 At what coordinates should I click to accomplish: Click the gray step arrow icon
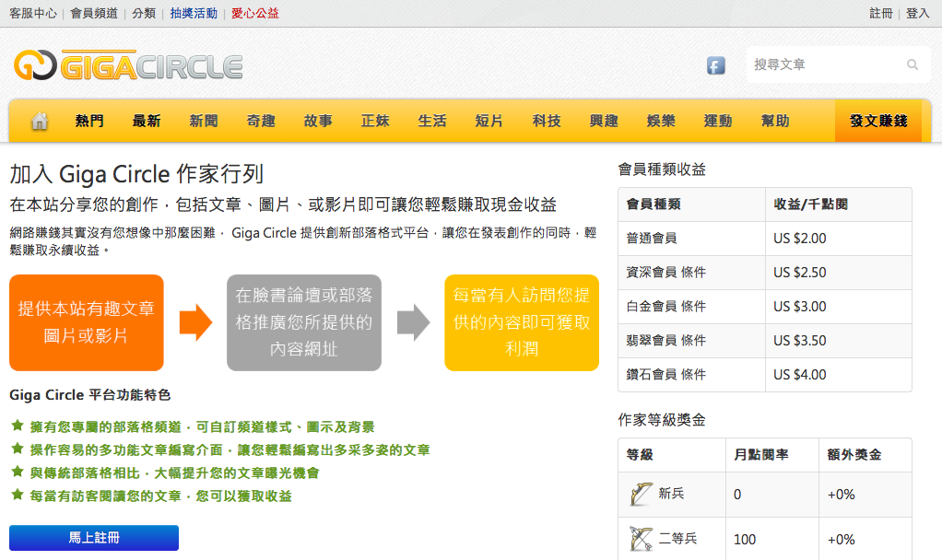pos(413,322)
